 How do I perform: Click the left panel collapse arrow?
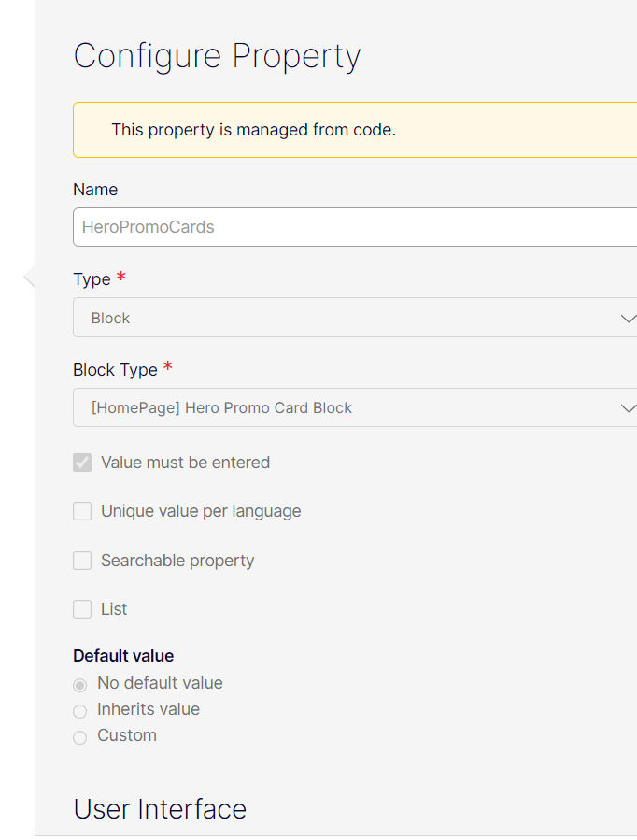click(x=28, y=276)
